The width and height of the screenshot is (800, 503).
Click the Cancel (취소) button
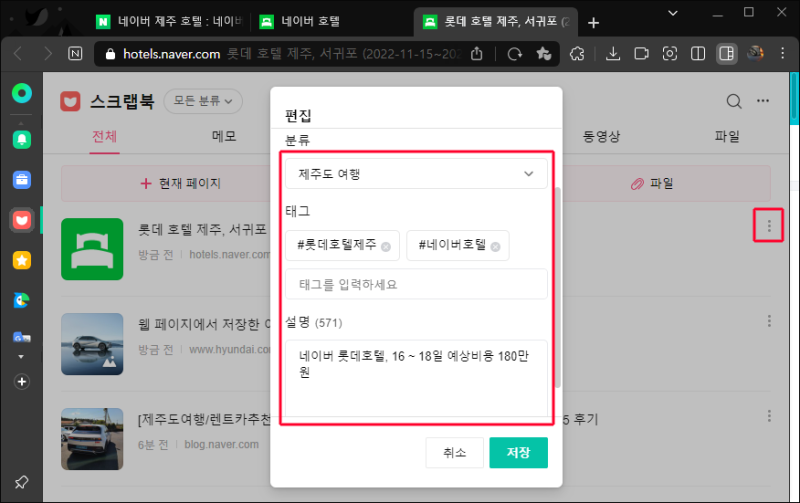[x=454, y=452]
